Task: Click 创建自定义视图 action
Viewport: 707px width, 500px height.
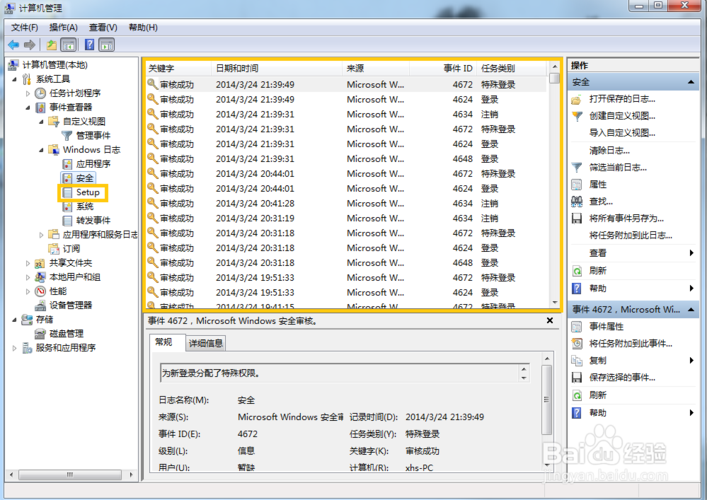Action: tap(622, 116)
